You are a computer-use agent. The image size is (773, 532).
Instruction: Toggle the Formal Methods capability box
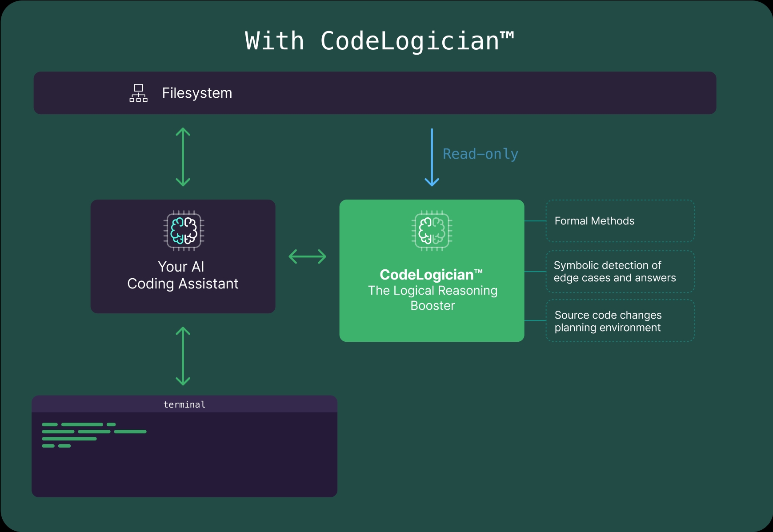[620, 221]
